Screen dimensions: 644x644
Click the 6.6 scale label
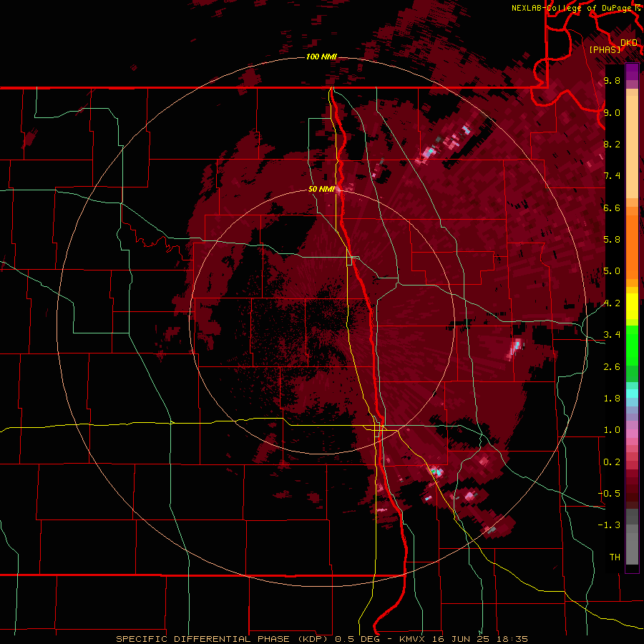[612, 208]
